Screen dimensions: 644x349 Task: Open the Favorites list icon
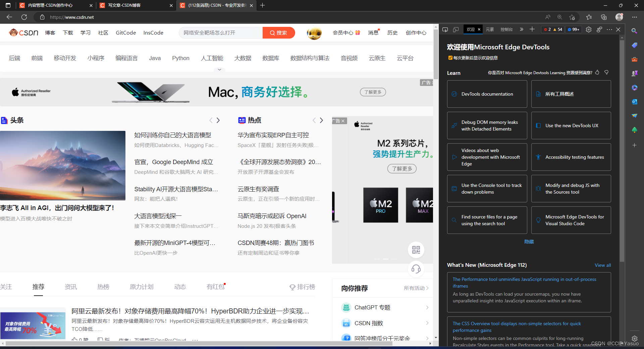click(589, 17)
